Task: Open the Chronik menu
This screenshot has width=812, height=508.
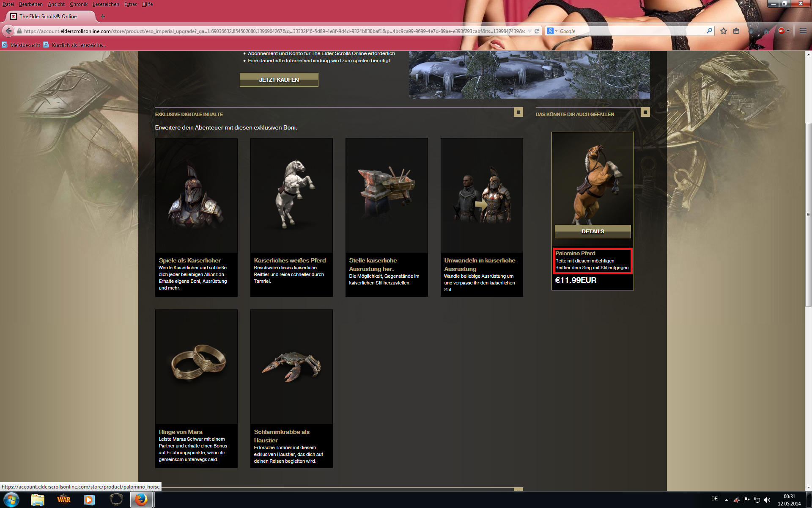Action: [x=79, y=4]
